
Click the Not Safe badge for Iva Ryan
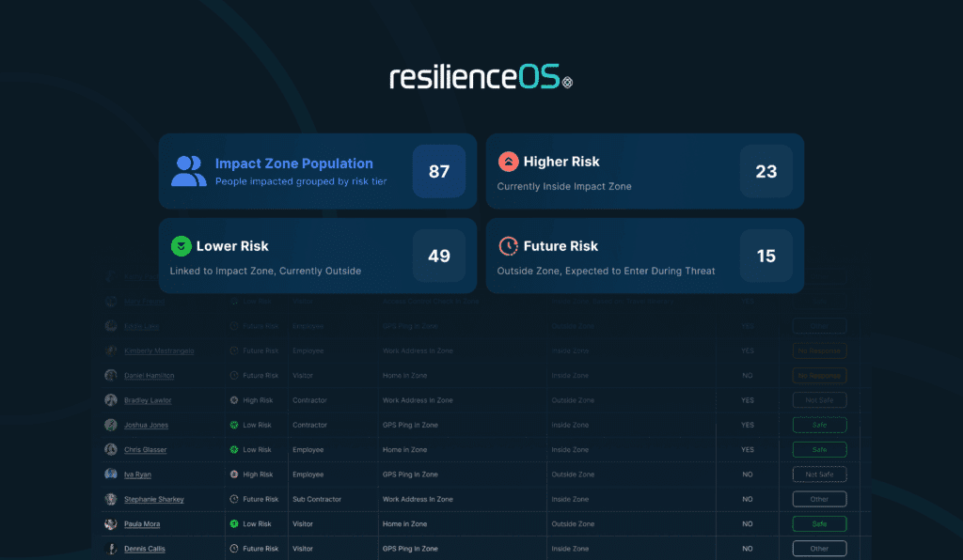coord(819,474)
